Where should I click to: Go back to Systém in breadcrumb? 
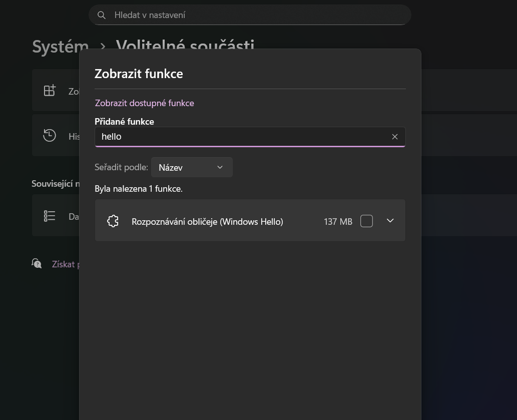(x=61, y=47)
